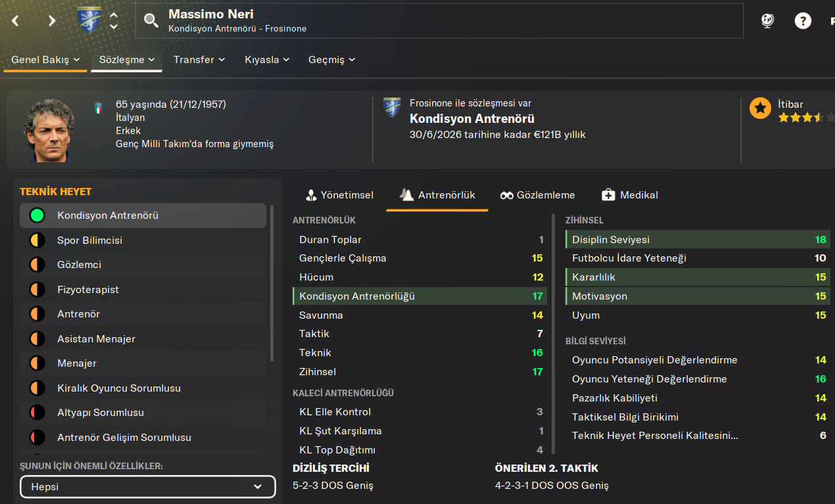
Task: Expand the Sözleşme menu
Action: click(x=126, y=60)
